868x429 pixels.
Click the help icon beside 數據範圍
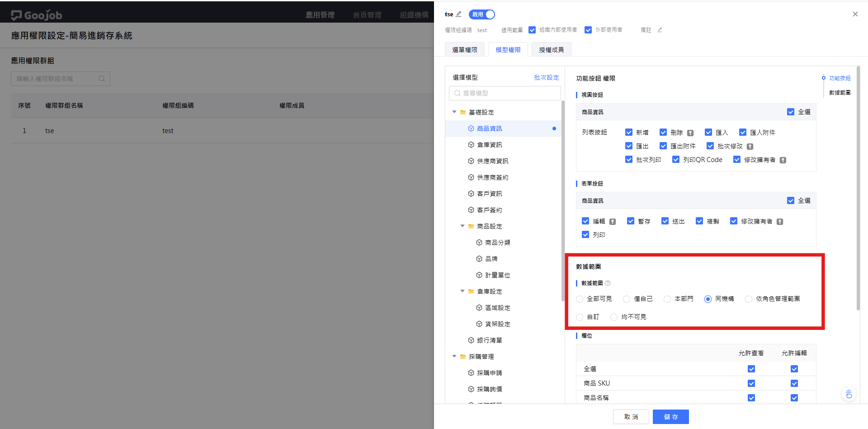(x=608, y=283)
